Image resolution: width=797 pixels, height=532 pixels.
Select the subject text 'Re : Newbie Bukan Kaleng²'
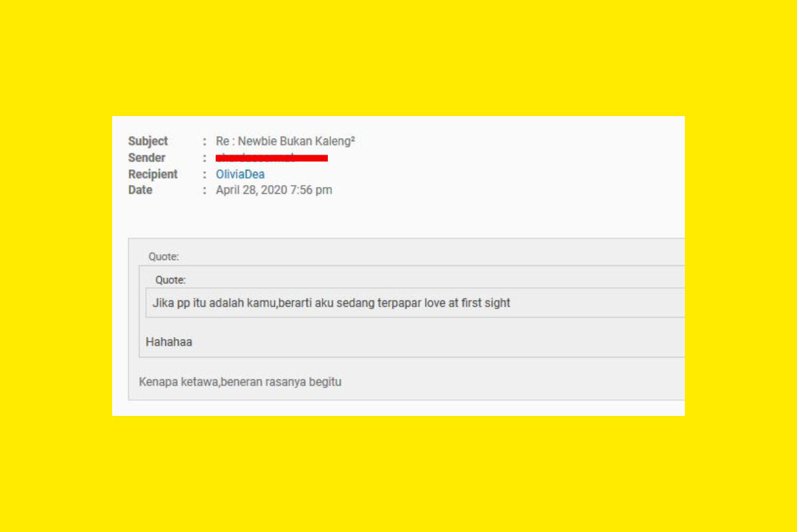(285, 141)
